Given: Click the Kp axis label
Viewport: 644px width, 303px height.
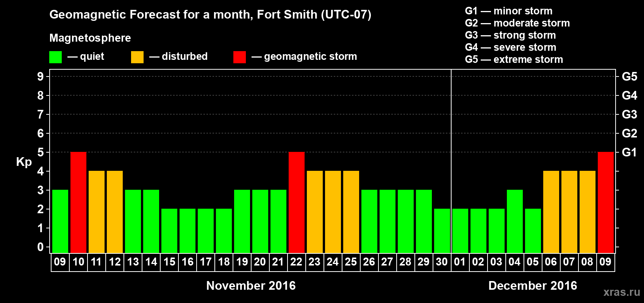Looking at the screenshot, I should pos(24,162).
